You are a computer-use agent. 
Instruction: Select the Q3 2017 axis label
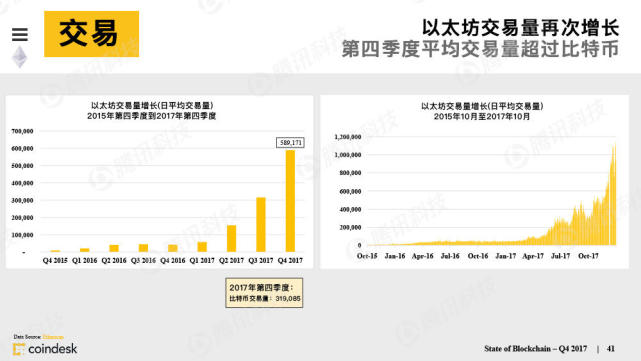pos(261,260)
